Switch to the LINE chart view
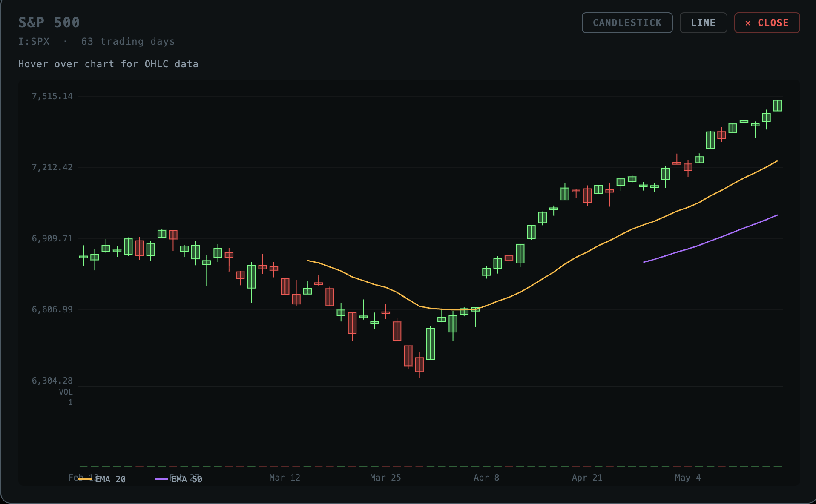The width and height of the screenshot is (816, 504). pos(703,23)
